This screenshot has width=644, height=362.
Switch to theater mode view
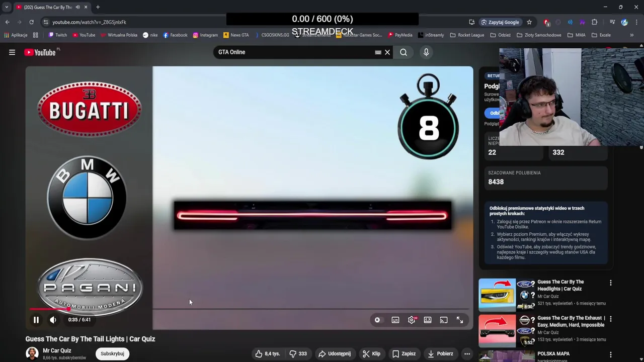[x=428, y=320]
